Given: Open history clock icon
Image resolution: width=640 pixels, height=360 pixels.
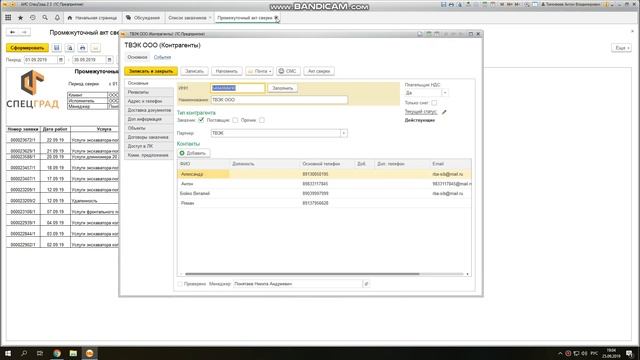Looking at the screenshot, I should click(33, 18).
